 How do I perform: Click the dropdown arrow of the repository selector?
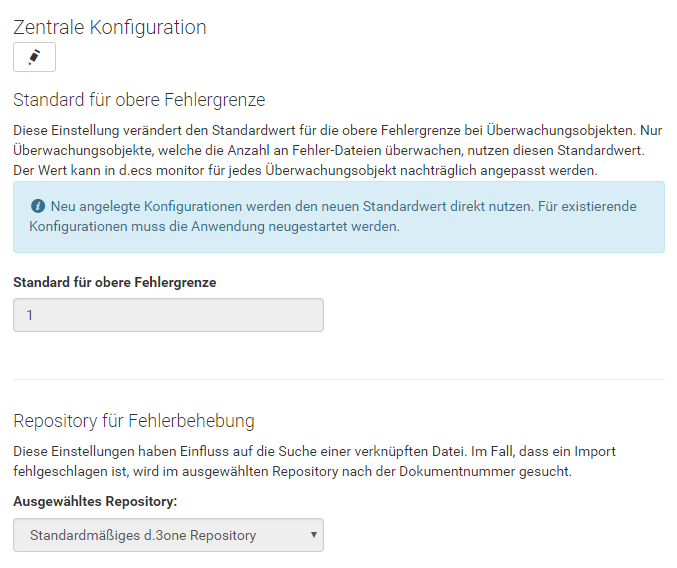314,535
